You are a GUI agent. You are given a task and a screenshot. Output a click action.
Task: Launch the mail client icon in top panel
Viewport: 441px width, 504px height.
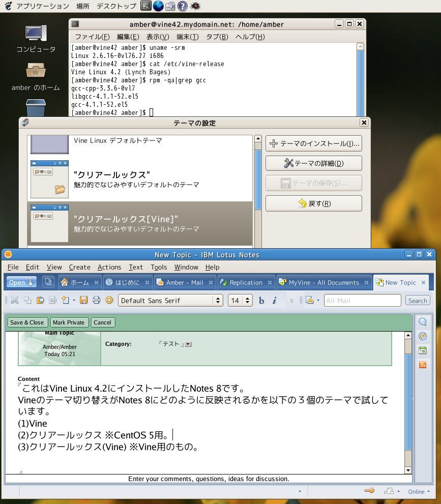170,6
